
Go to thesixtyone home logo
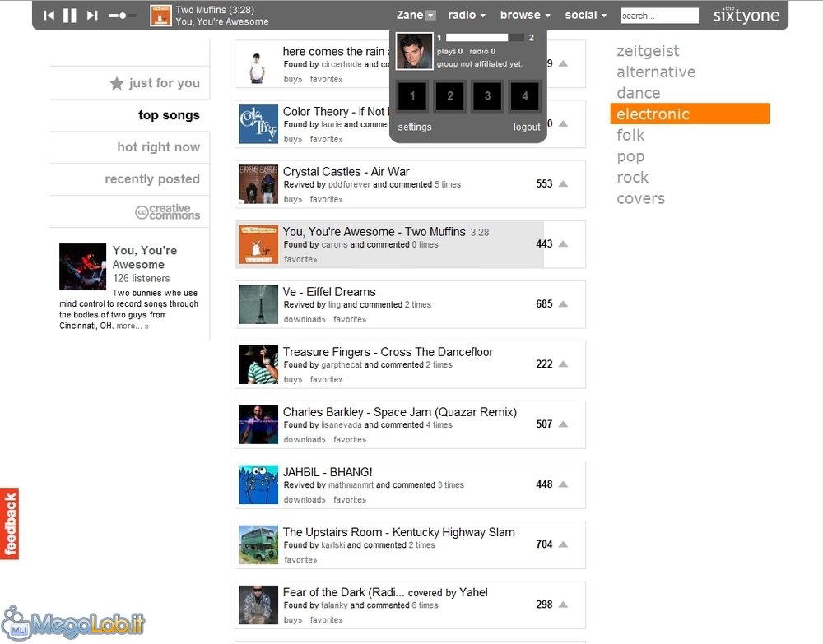[746, 15]
